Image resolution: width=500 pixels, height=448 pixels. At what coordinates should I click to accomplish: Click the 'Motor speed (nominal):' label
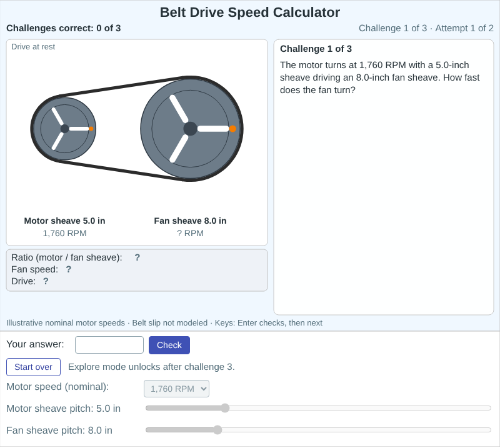point(57,387)
